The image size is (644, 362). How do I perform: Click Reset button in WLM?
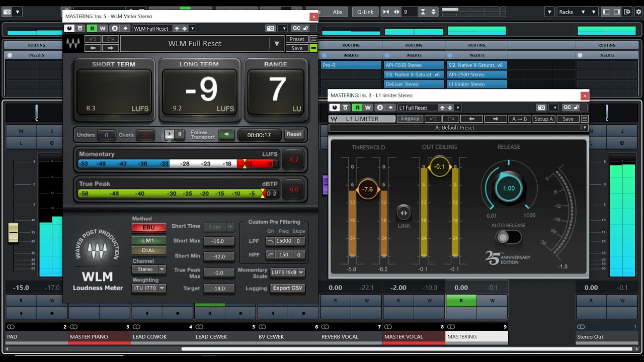pos(294,134)
